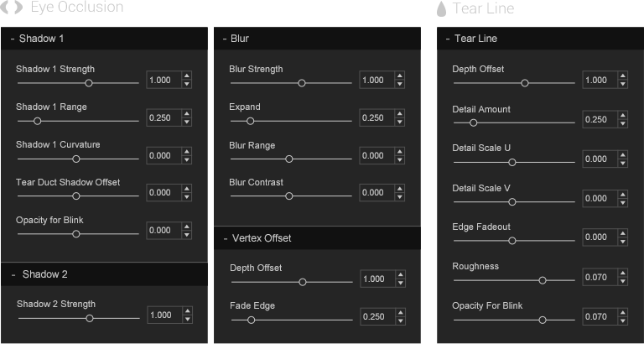Decrease Expand value with down arrow
This screenshot has height=344, width=644.
[x=399, y=122]
